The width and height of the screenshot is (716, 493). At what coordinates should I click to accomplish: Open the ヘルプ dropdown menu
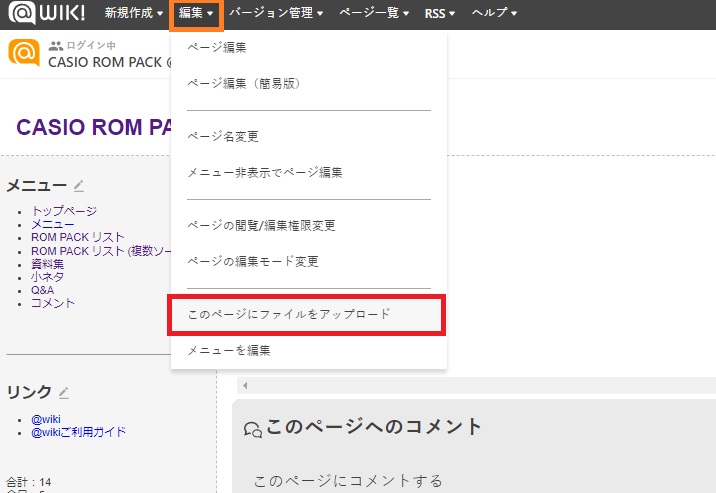pos(494,13)
